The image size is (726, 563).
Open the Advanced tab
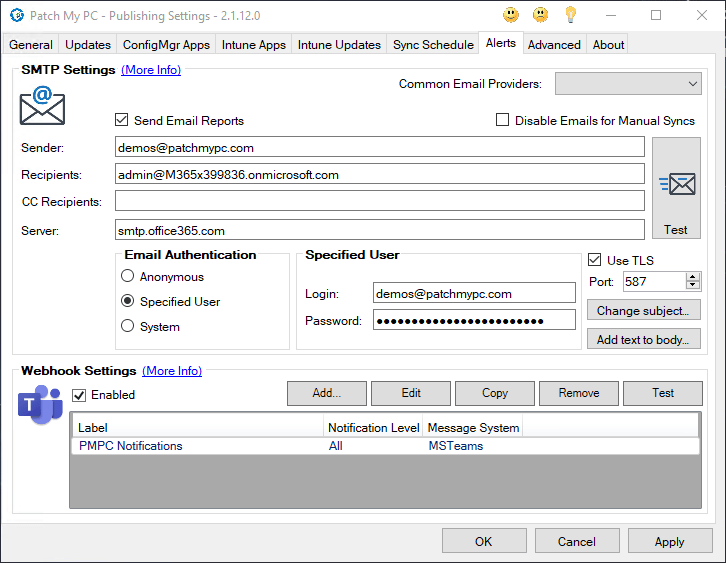click(554, 44)
